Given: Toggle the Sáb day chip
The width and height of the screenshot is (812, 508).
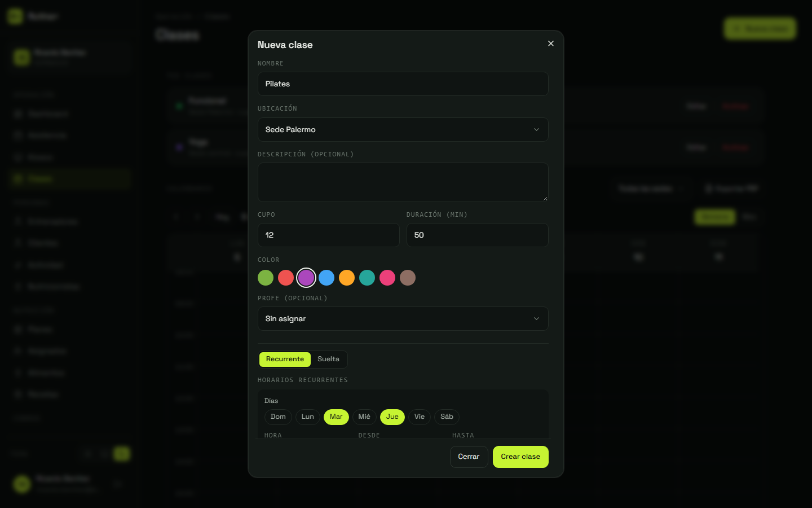Looking at the screenshot, I should point(447,417).
